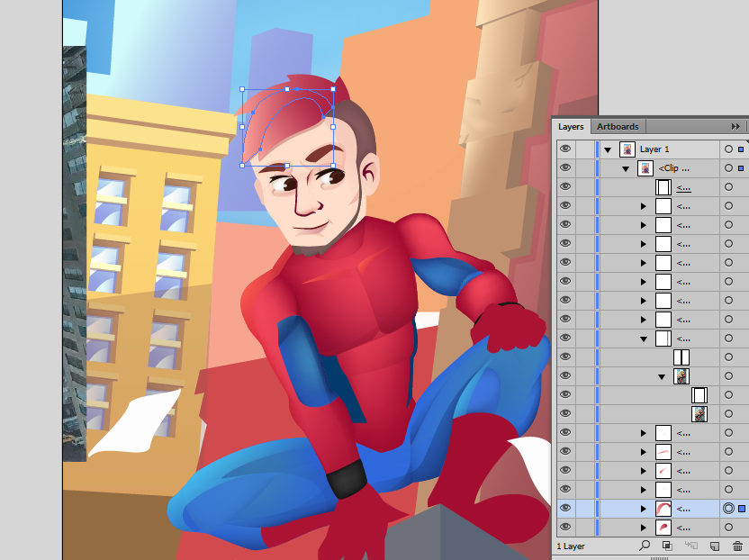Hide the highlighted selected sublayer
The width and height of the screenshot is (749, 560).
(x=565, y=509)
